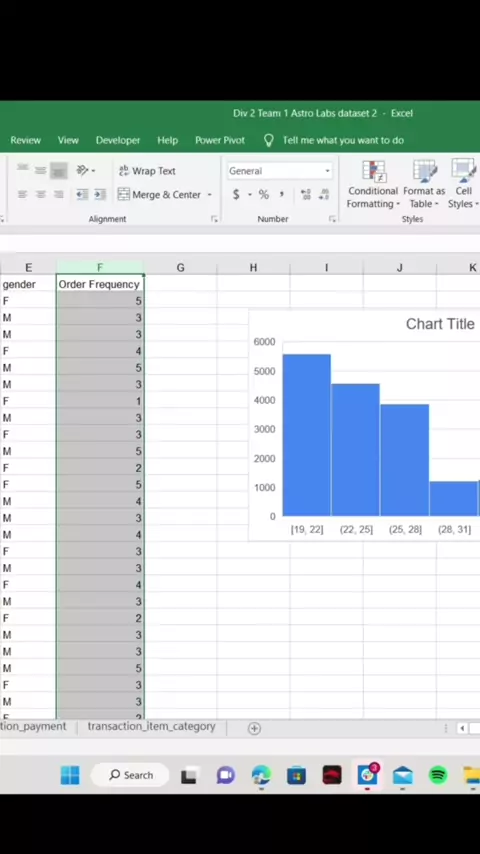
Task: Select column G header
Action: coord(180,267)
